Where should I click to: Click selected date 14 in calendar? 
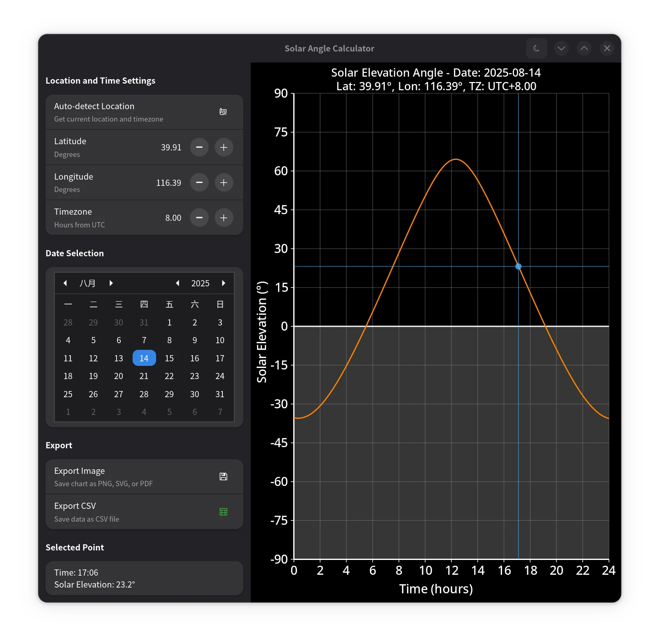tap(144, 358)
